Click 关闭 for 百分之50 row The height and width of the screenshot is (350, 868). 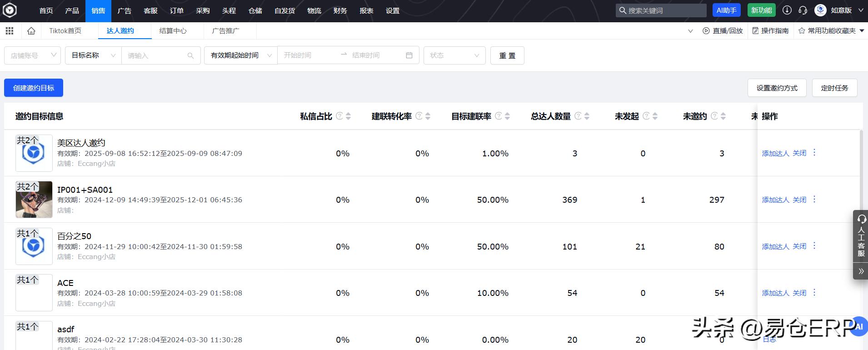click(799, 247)
